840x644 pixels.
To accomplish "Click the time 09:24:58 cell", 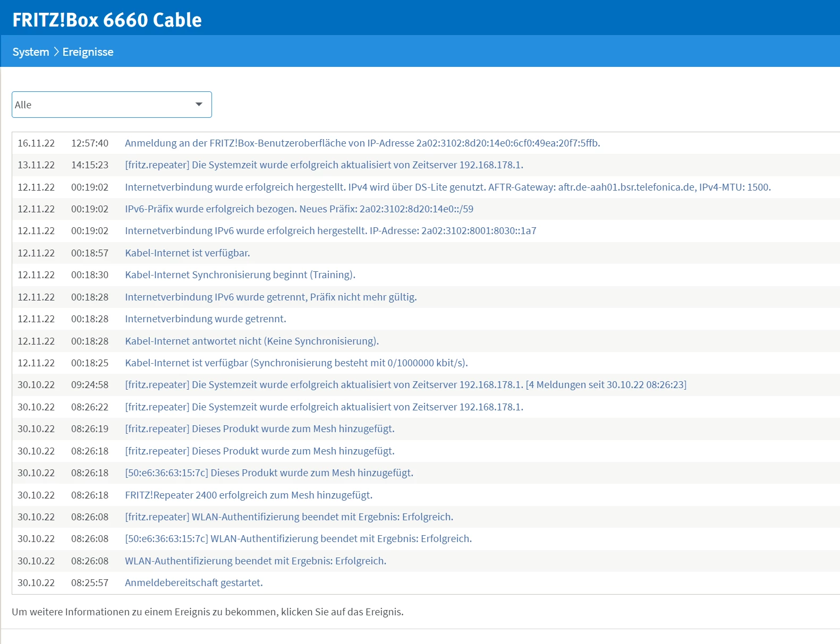I will click(90, 385).
